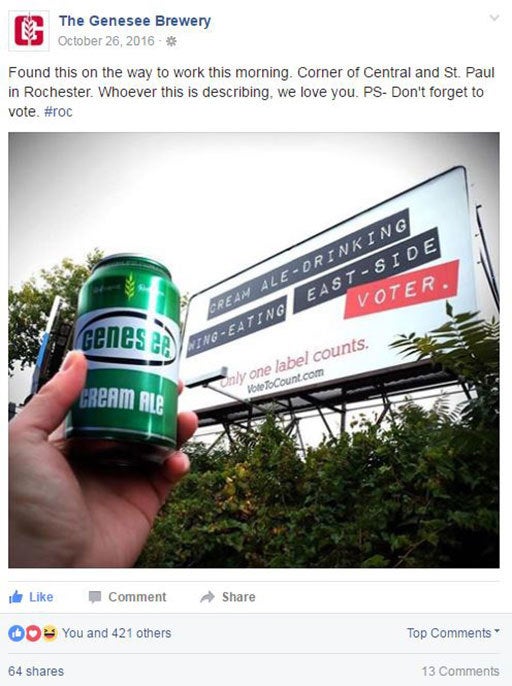Open the October 26, 2016 timestamp link

pos(106,41)
